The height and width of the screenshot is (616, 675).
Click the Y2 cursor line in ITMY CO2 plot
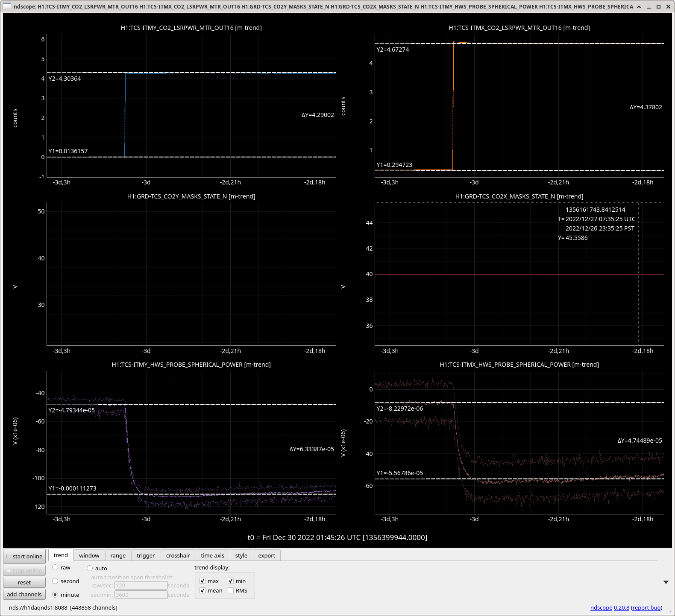[x=191, y=73]
